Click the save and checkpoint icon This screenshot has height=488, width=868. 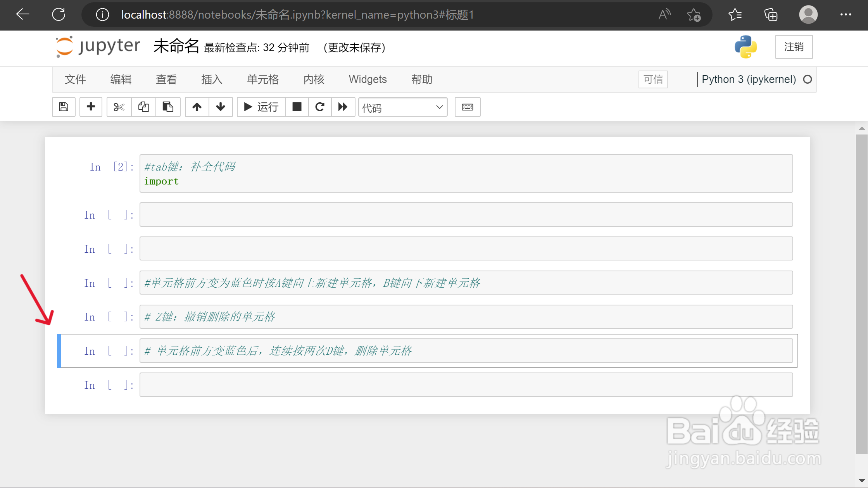pyautogui.click(x=64, y=107)
